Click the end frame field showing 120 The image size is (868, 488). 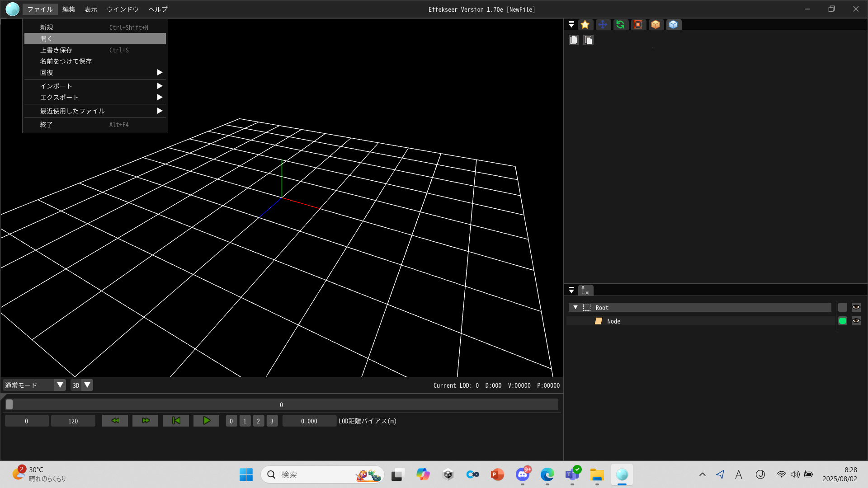point(73,421)
